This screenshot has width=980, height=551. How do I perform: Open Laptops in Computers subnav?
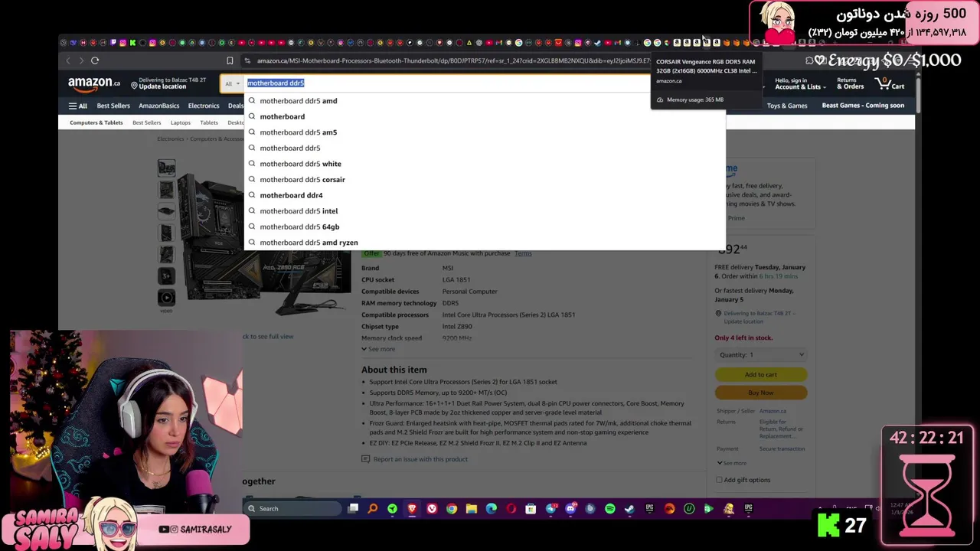pos(181,122)
